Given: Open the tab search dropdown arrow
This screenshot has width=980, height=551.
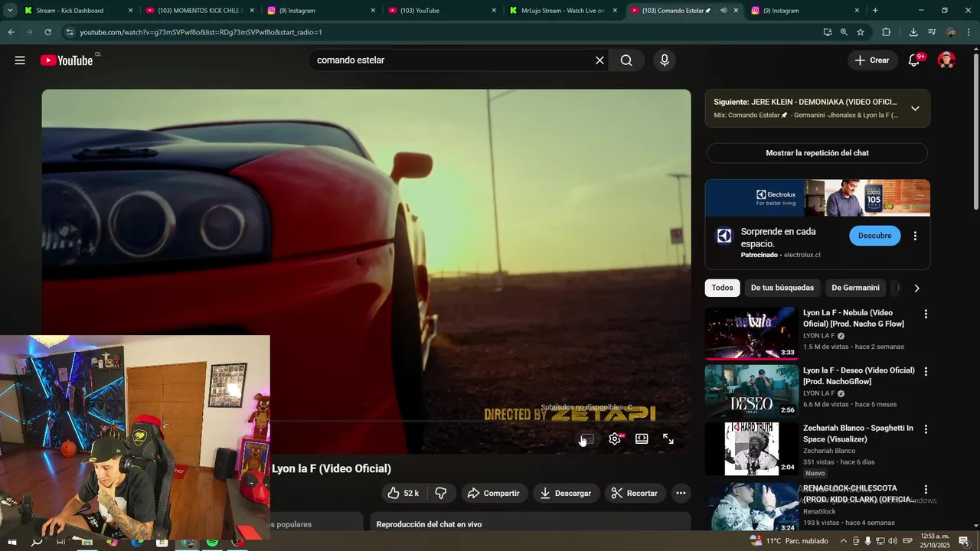Looking at the screenshot, I should tap(10, 11).
